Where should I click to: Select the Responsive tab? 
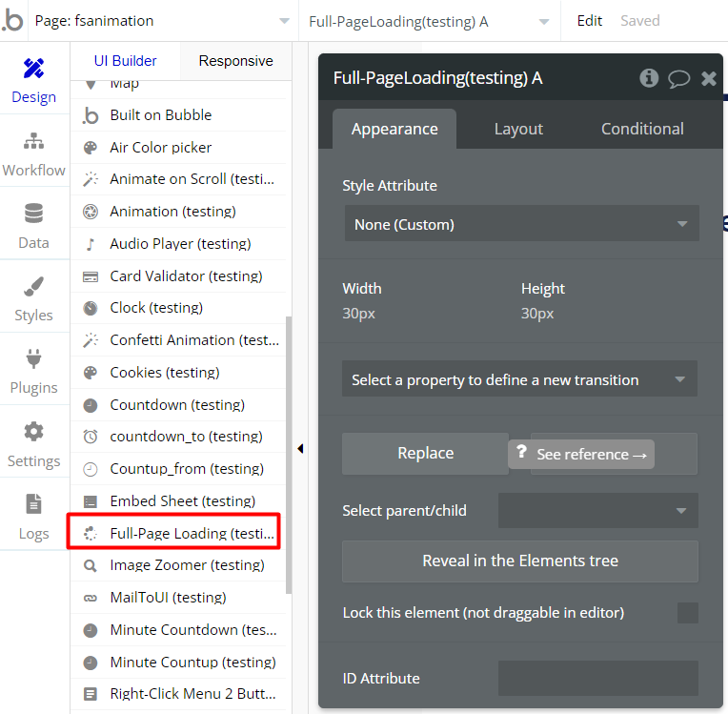pos(235,61)
